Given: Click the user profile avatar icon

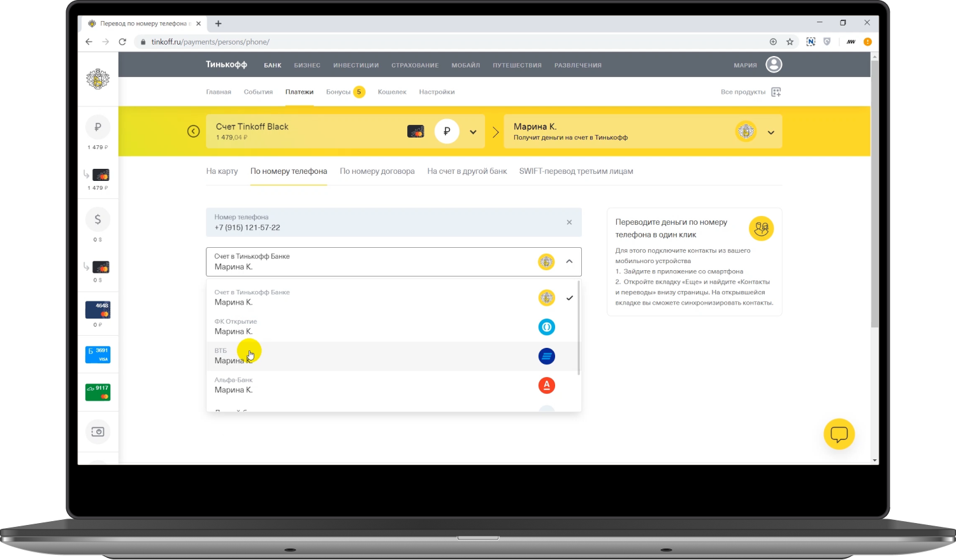Looking at the screenshot, I should tap(774, 64).
